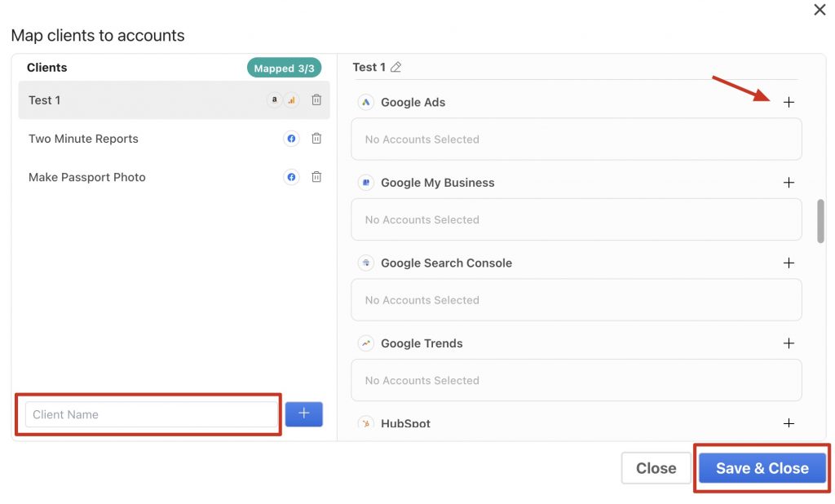
Task: Focus the Client Name input field
Action: pos(151,414)
